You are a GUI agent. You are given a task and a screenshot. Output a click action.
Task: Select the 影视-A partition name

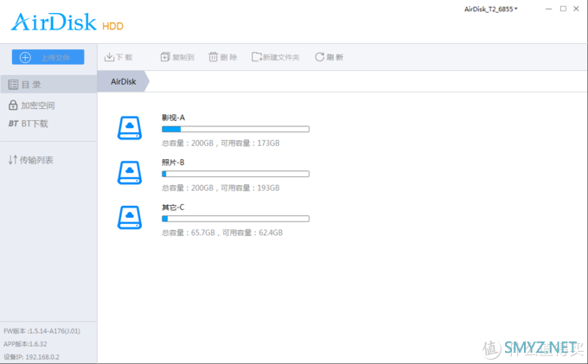(x=173, y=118)
